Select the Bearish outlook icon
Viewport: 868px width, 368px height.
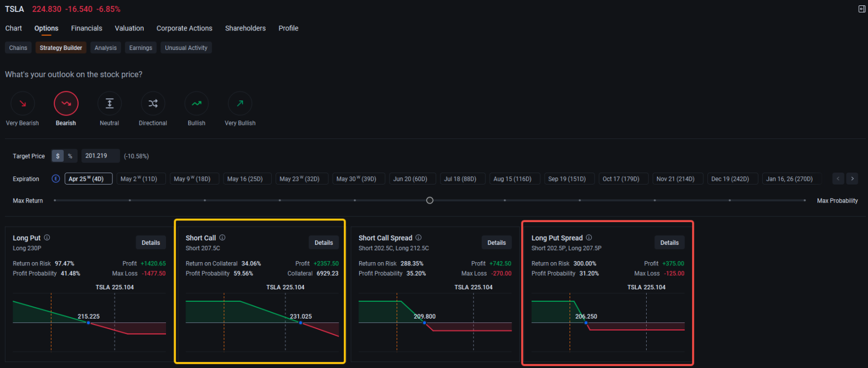tap(66, 104)
